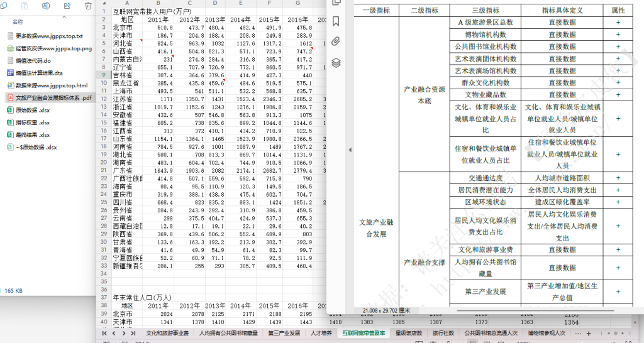Screen dimensions: 644x343
Task: Open the PDF viewer layers panel icon
Action: pos(336,63)
